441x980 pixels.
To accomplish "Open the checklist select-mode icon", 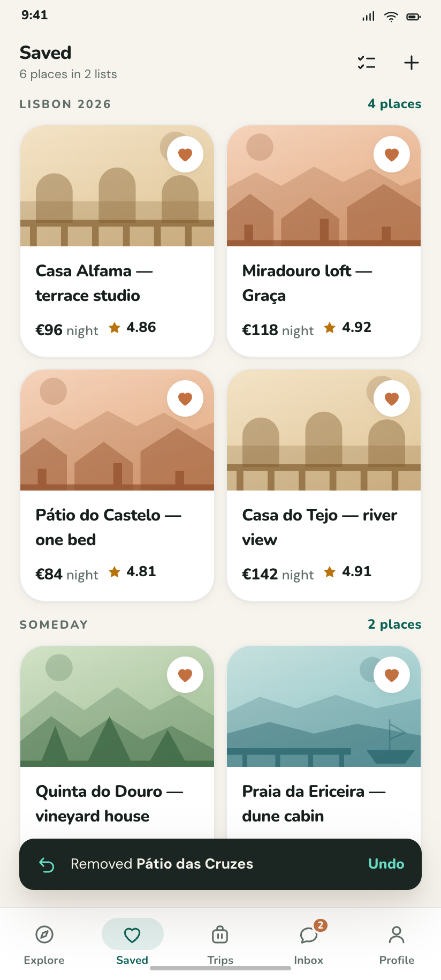I will [x=367, y=63].
